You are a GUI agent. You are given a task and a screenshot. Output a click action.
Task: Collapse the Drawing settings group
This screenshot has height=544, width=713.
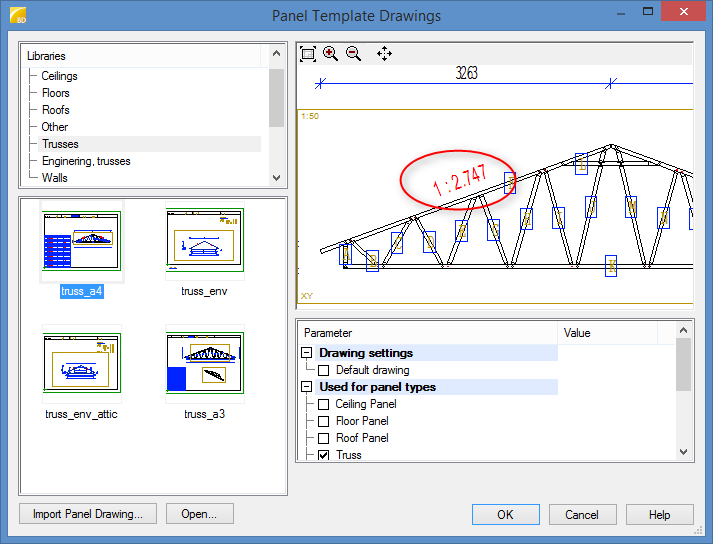(x=306, y=353)
